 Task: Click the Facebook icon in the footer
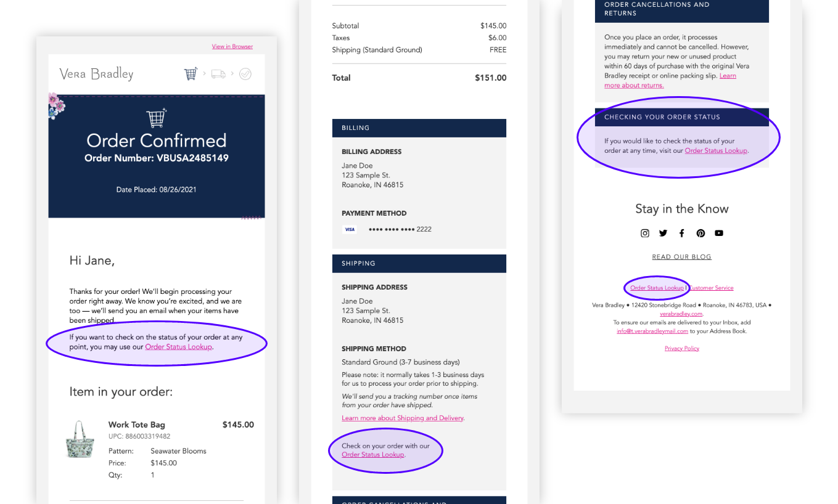(682, 233)
